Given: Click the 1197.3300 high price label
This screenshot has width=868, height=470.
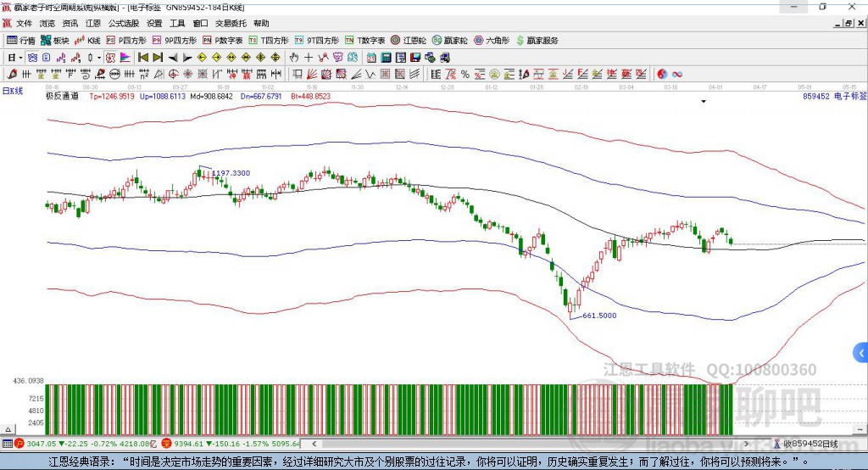Looking at the screenshot, I should (231, 173).
